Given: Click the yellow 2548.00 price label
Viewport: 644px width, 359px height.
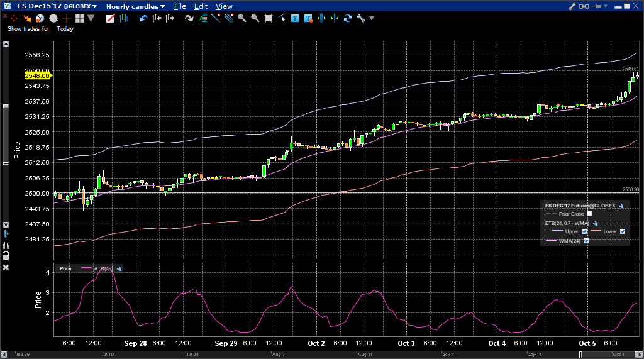Looking at the screenshot, I should coord(38,75).
